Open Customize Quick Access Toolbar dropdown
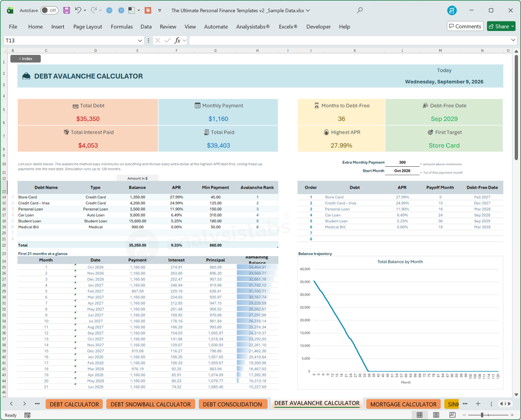 click(160, 10)
